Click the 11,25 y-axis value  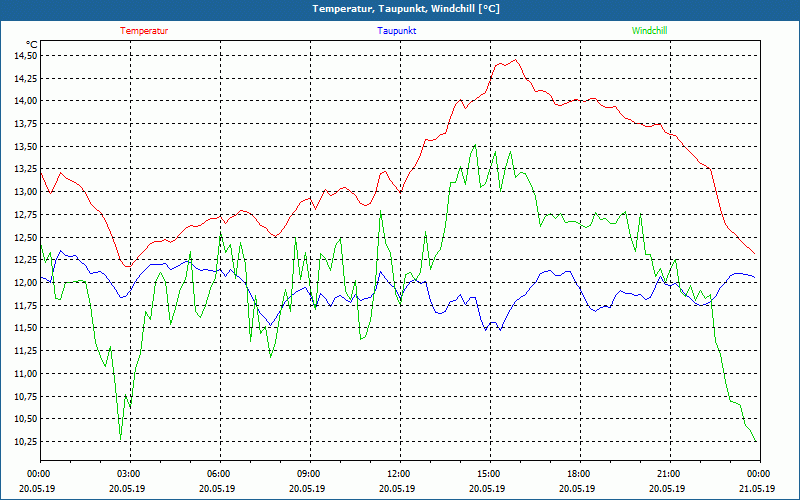(x=26, y=351)
